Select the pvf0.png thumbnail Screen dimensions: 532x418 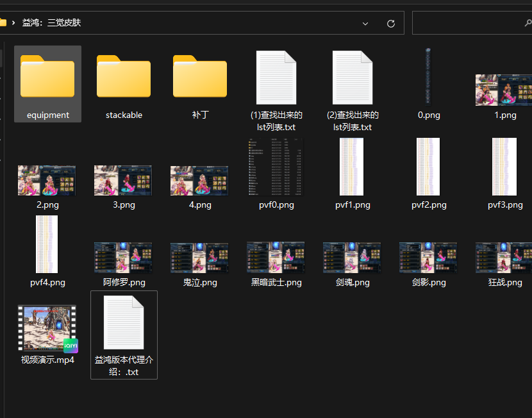(x=276, y=167)
